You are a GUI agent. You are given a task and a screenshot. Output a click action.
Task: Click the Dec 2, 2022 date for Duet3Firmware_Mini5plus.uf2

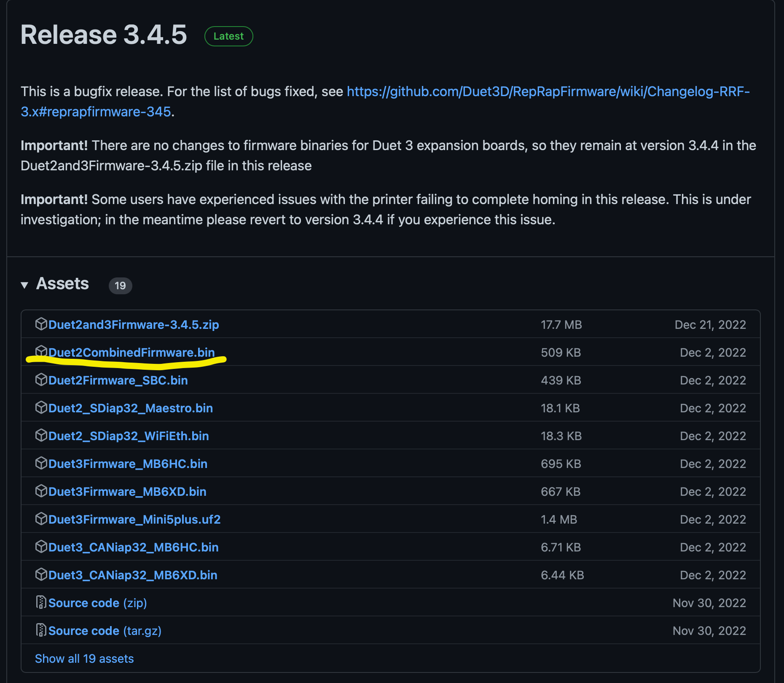(713, 519)
